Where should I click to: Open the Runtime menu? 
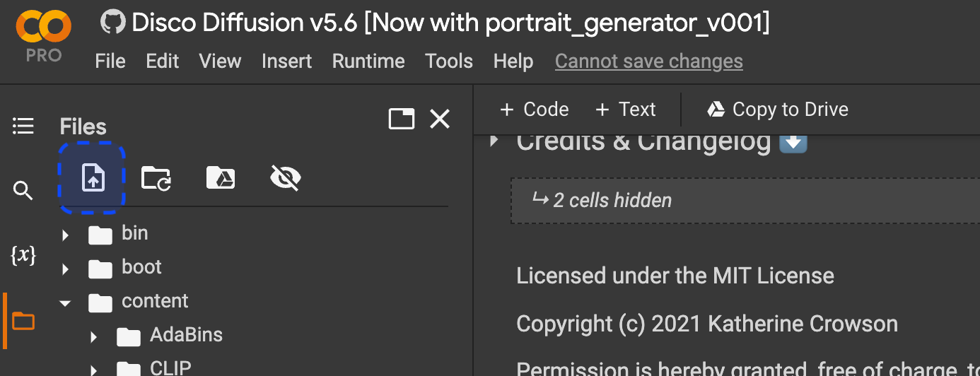tap(368, 61)
